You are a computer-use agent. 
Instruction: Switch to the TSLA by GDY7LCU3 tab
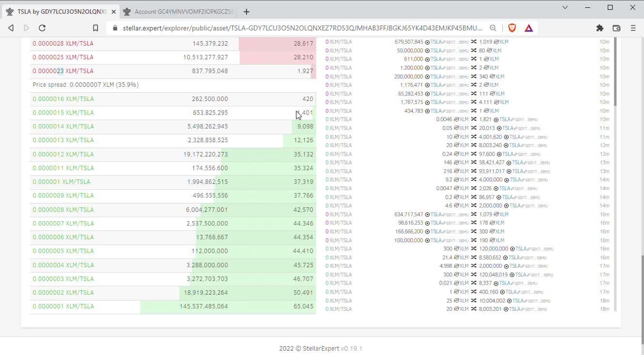click(x=60, y=12)
